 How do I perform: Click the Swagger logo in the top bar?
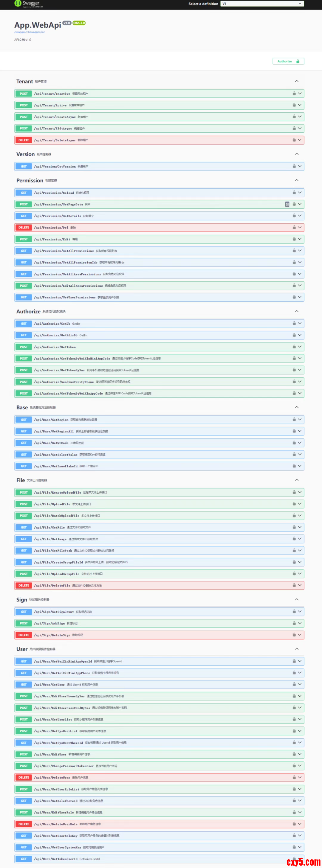29,4
